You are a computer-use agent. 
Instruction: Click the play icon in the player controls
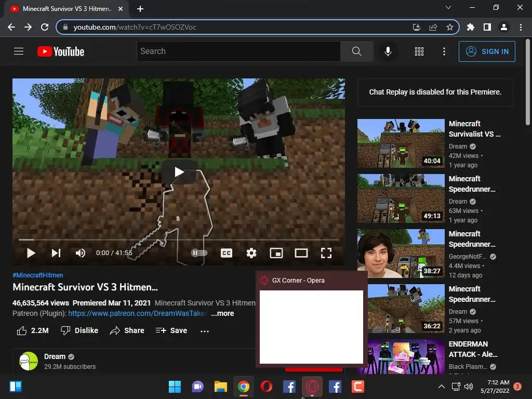coord(31,253)
